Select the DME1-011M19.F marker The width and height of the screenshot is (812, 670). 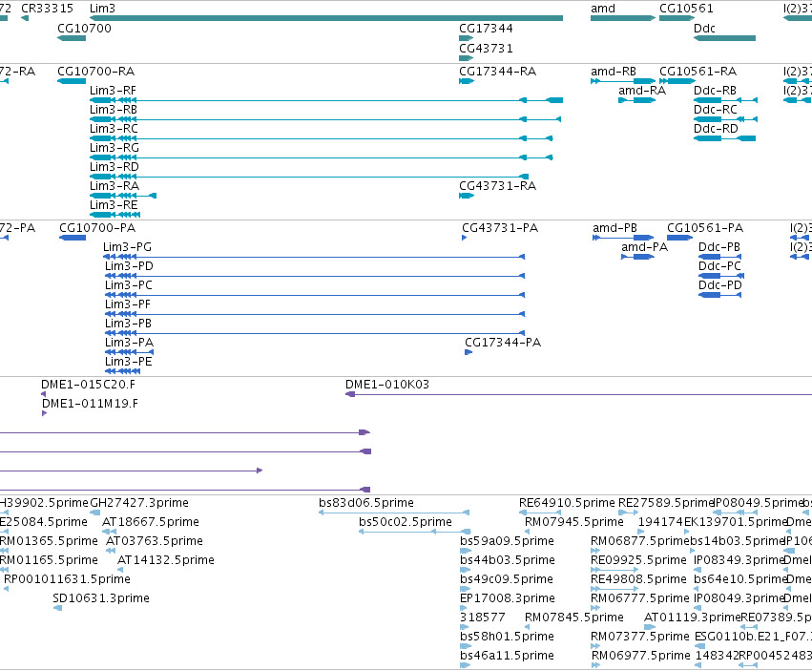click(x=45, y=413)
